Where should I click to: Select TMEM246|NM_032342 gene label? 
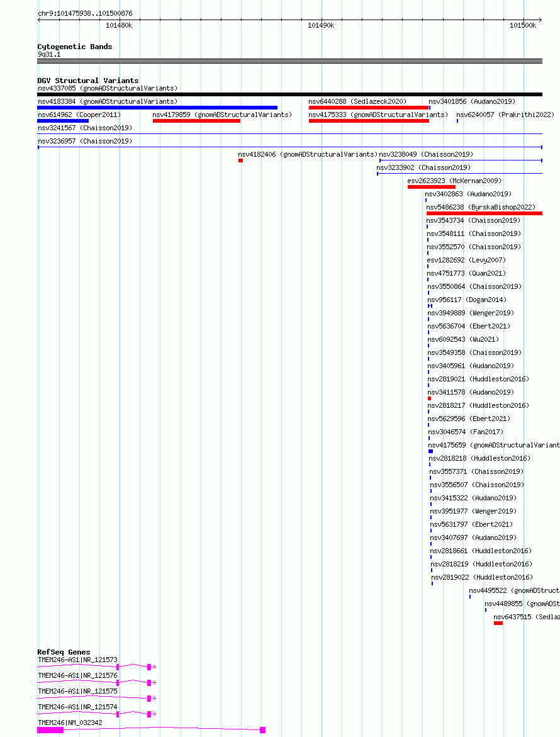70,723
